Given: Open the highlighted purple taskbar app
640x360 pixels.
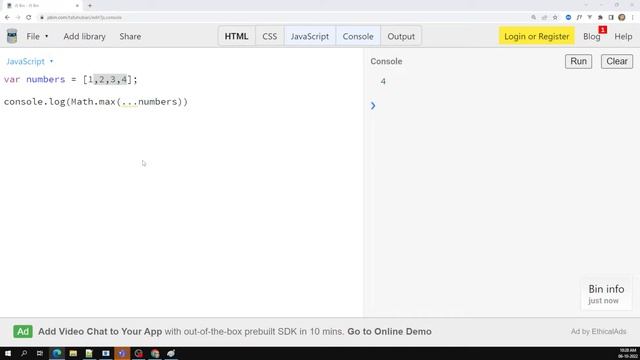Looking at the screenshot, I should 122,353.
